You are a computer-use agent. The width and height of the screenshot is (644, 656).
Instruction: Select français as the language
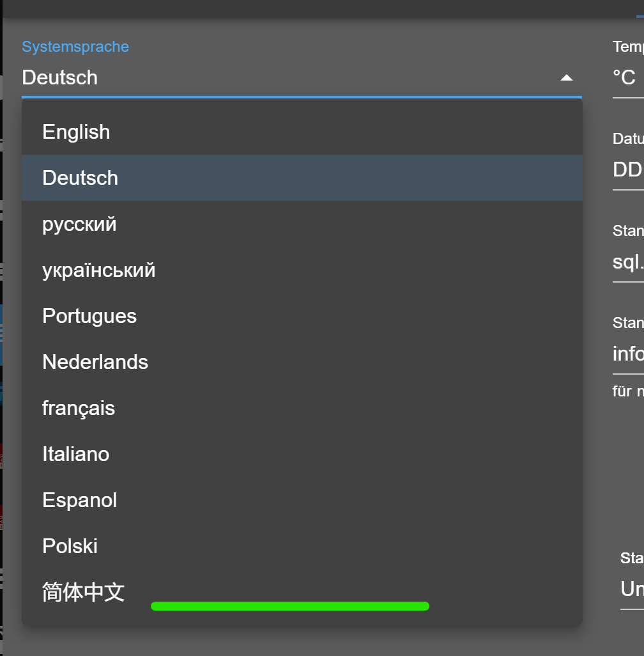pos(79,408)
